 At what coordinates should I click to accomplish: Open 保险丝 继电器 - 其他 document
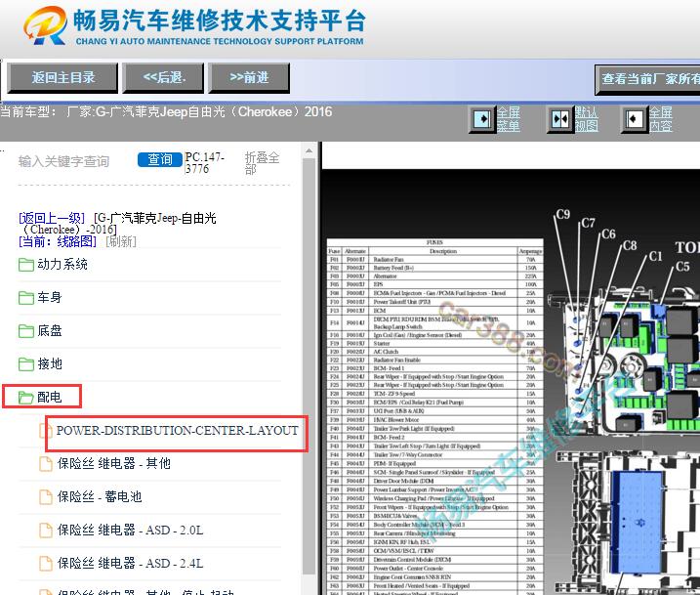click(114, 464)
